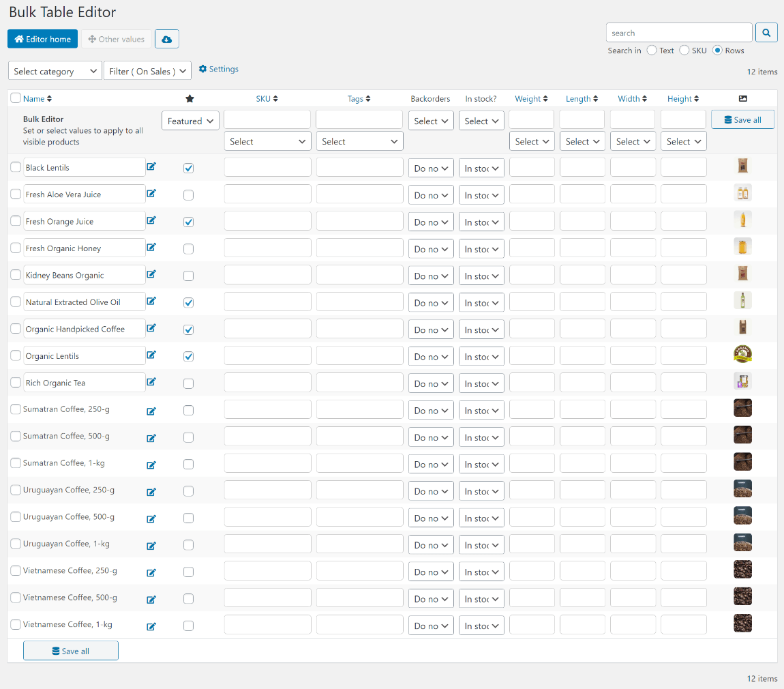The height and width of the screenshot is (689, 784).
Task: Open bulk Weight Select dropdown
Action: pyautogui.click(x=532, y=141)
